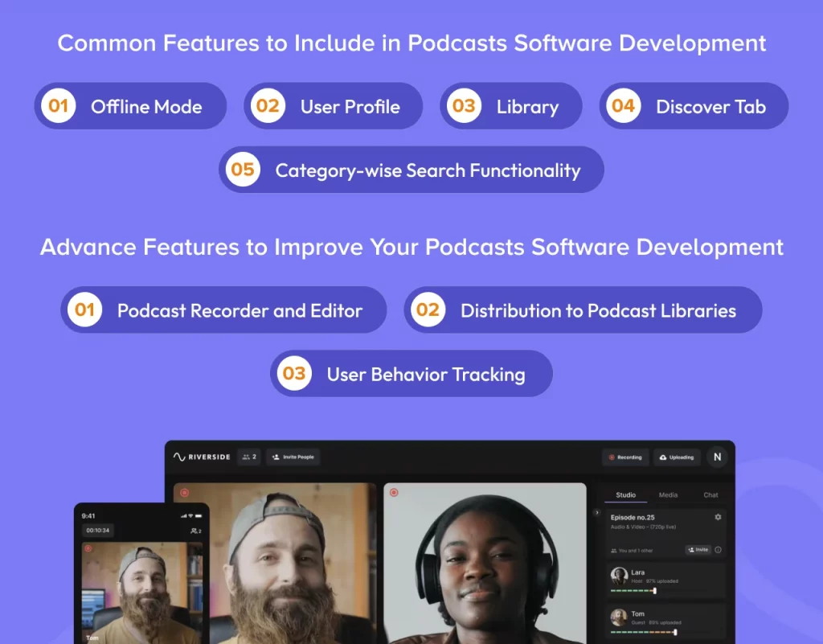Open Episode no.25 settings gear

pyautogui.click(x=718, y=517)
